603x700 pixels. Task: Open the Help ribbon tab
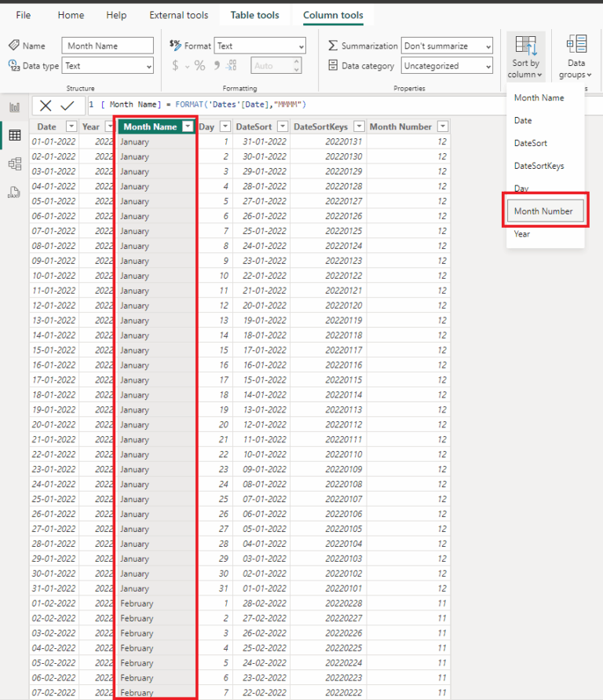point(116,15)
